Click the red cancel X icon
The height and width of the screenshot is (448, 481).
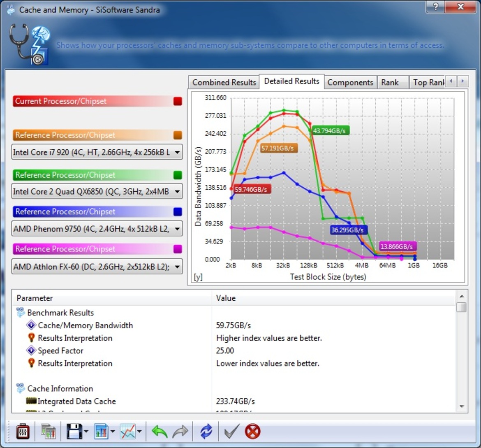pos(252,432)
